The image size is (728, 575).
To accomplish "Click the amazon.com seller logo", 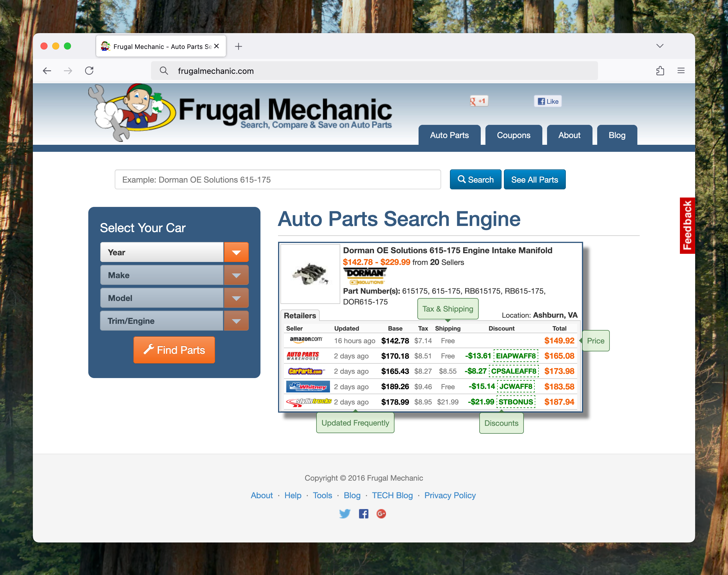I will pyautogui.click(x=306, y=340).
